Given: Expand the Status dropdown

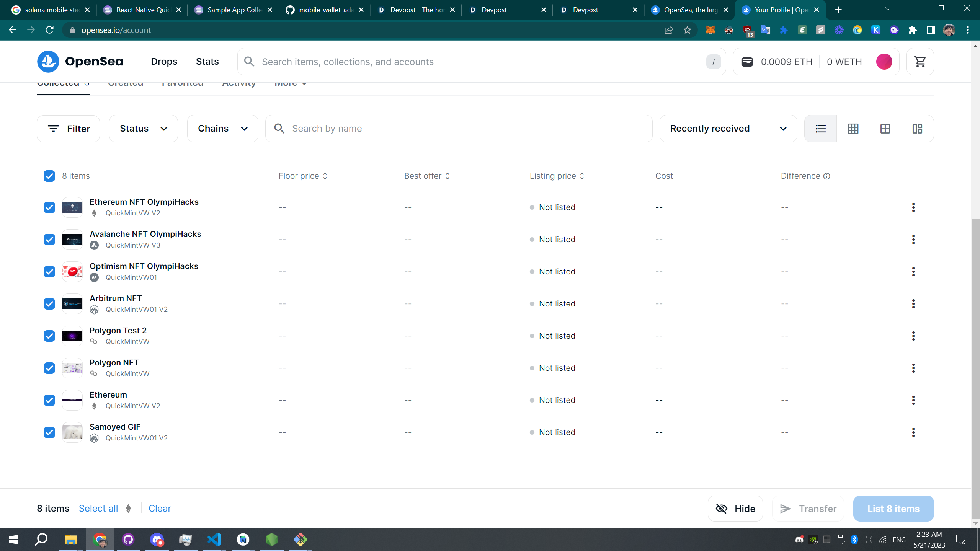Looking at the screenshot, I should pyautogui.click(x=143, y=129).
